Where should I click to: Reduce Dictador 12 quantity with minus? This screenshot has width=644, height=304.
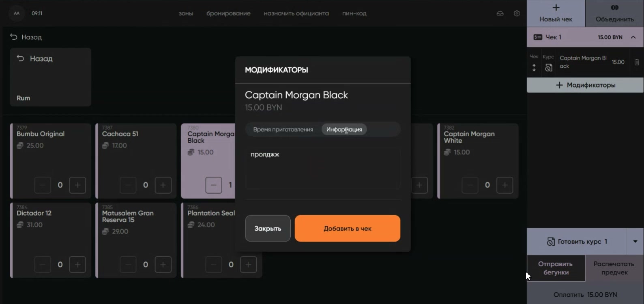[43, 265]
